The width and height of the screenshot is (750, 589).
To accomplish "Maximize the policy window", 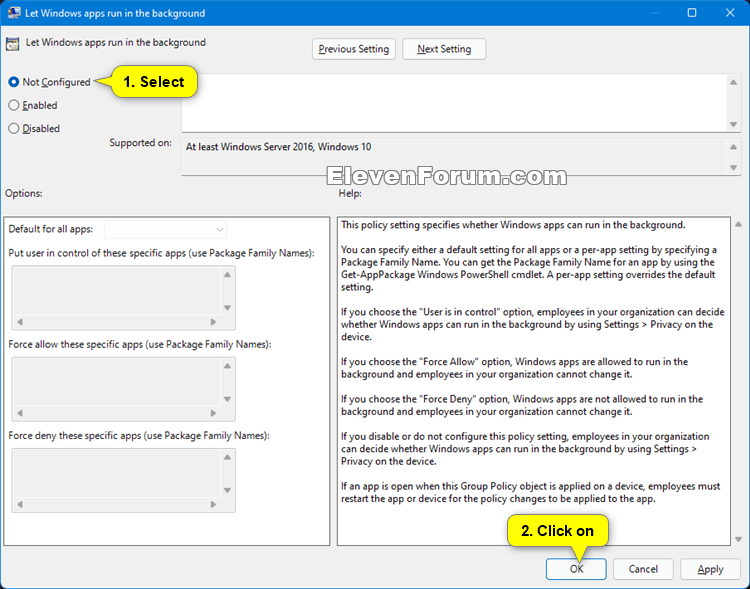I will pos(692,13).
